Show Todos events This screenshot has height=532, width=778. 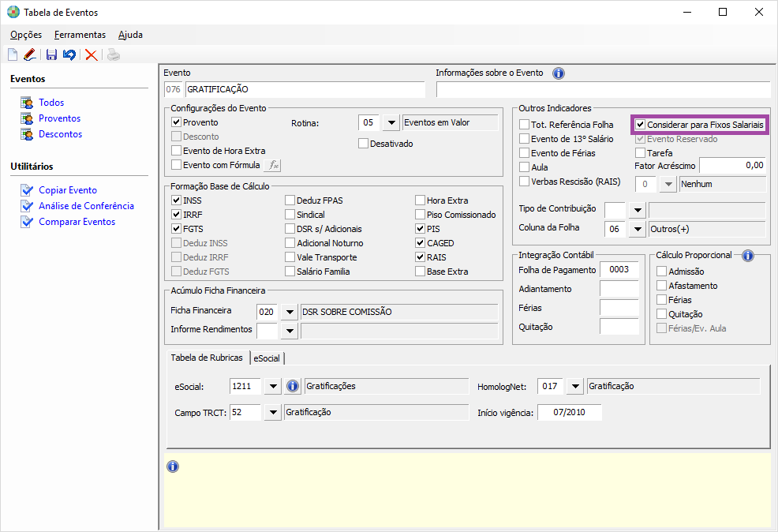point(51,103)
